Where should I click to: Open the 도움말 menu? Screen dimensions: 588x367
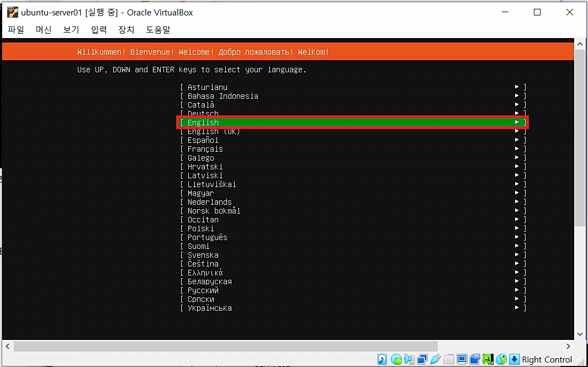coord(158,30)
